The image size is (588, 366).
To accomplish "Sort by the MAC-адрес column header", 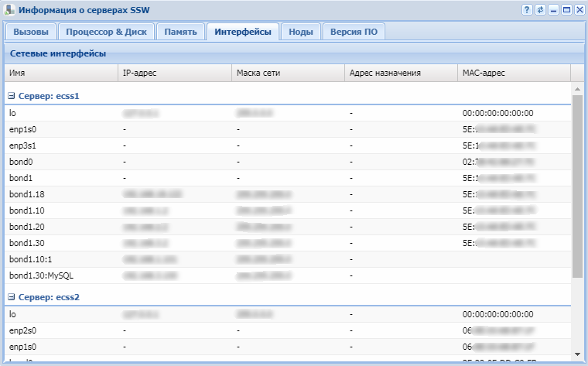I will [514, 73].
